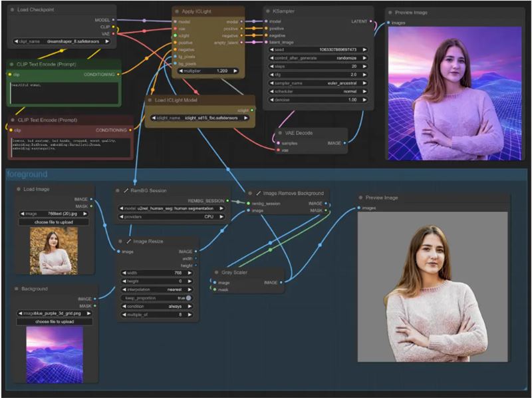Open the control_after_generate randomize dropdown
Image resolution: width=532 pixels, height=398 pixels.
point(319,58)
